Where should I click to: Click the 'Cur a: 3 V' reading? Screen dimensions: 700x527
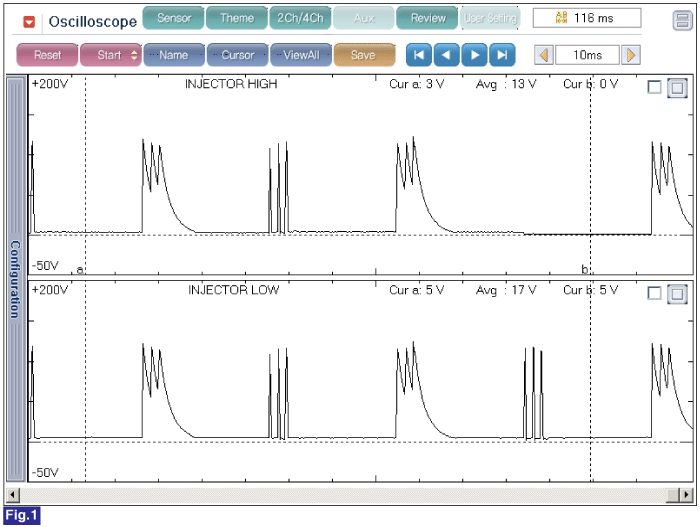417,84
